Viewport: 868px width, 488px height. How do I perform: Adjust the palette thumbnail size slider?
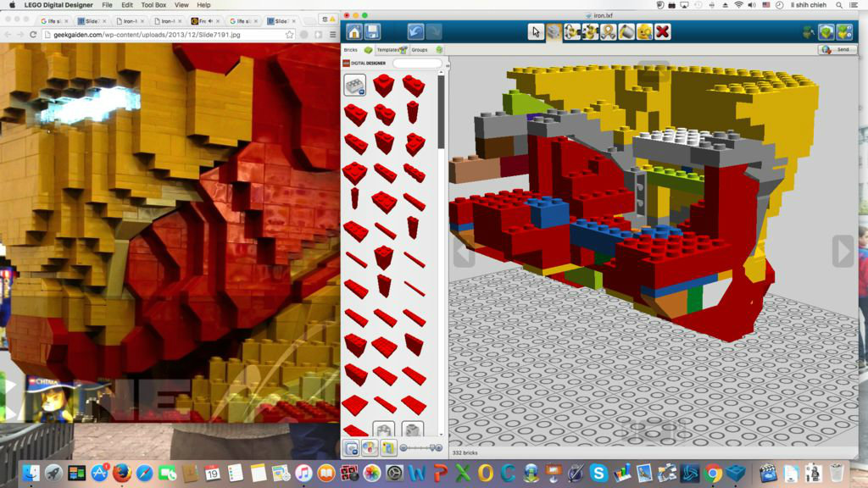[421, 447]
